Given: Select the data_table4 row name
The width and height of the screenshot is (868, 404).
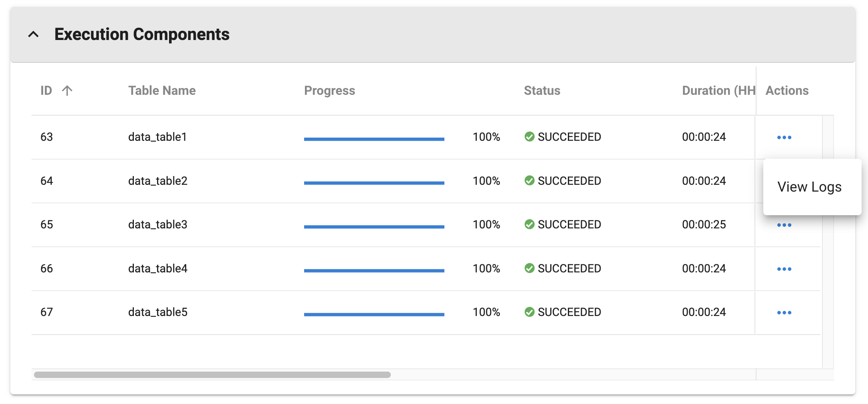Looking at the screenshot, I should click(158, 268).
